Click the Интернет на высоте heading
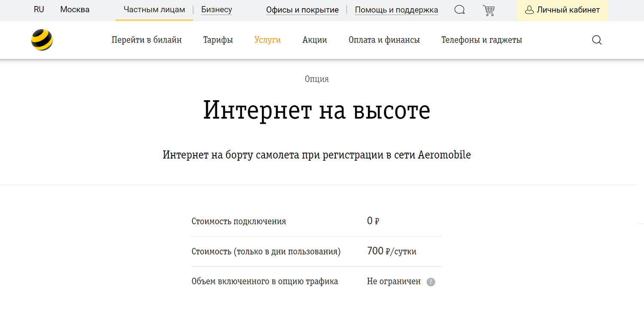The height and width of the screenshot is (309, 644). (317, 110)
